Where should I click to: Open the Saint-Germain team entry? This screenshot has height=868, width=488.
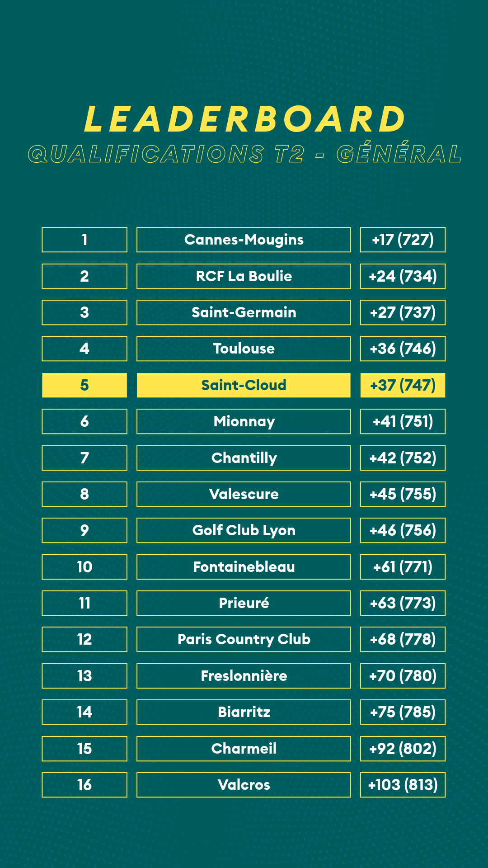click(244, 312)
